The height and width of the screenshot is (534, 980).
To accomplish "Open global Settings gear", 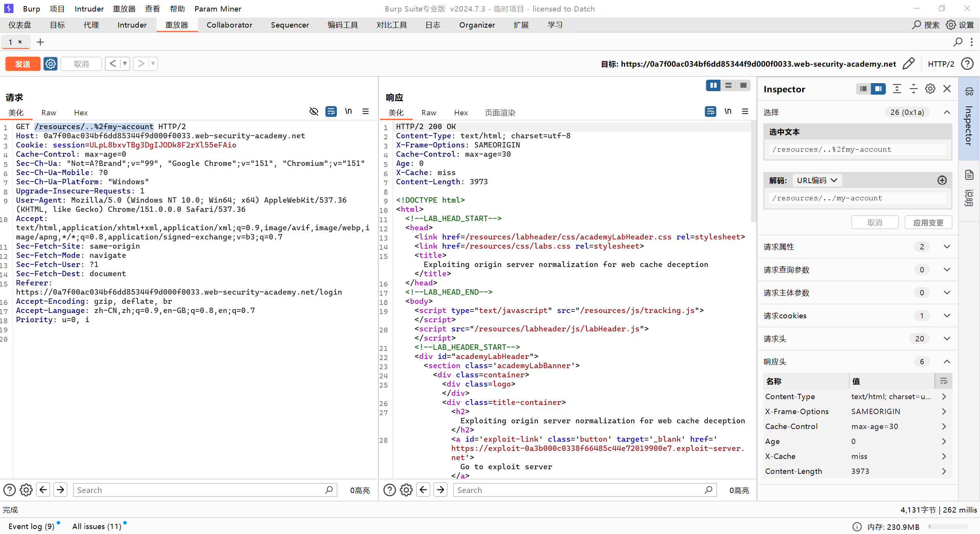I will [x=960, y=25].
